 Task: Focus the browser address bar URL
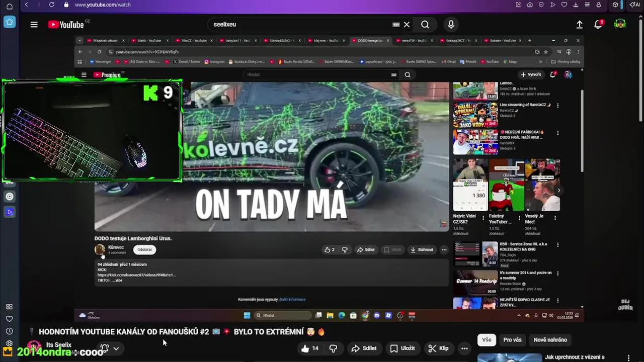(103, 5)
